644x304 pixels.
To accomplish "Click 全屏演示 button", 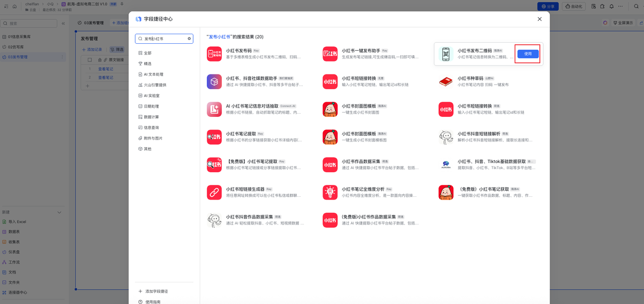I will coord(623,23).
